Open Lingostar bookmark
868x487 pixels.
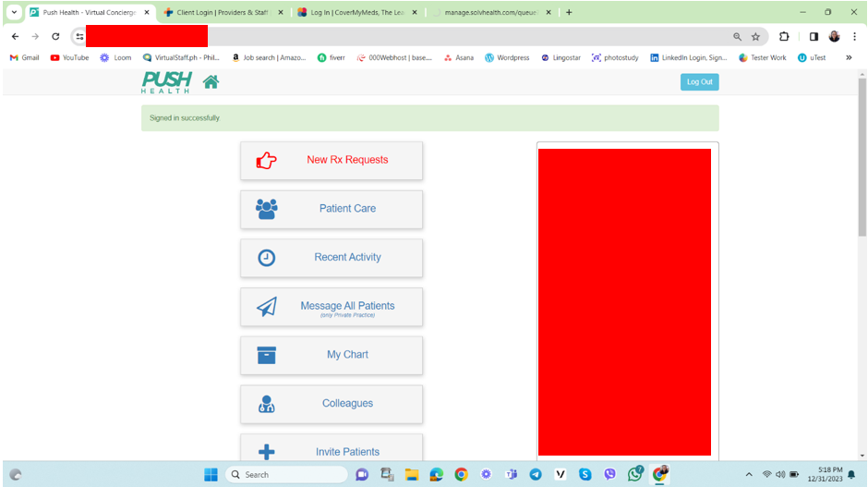coord(561,57)
